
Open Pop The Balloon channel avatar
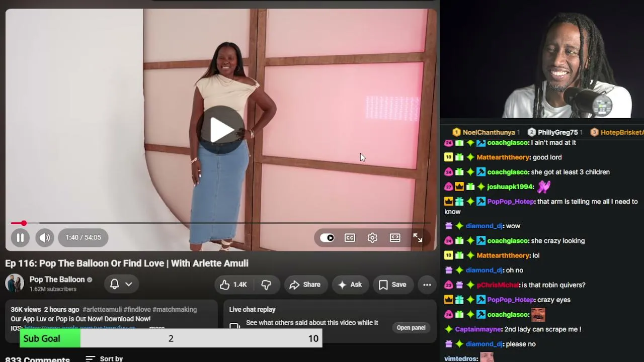(15, 284)
